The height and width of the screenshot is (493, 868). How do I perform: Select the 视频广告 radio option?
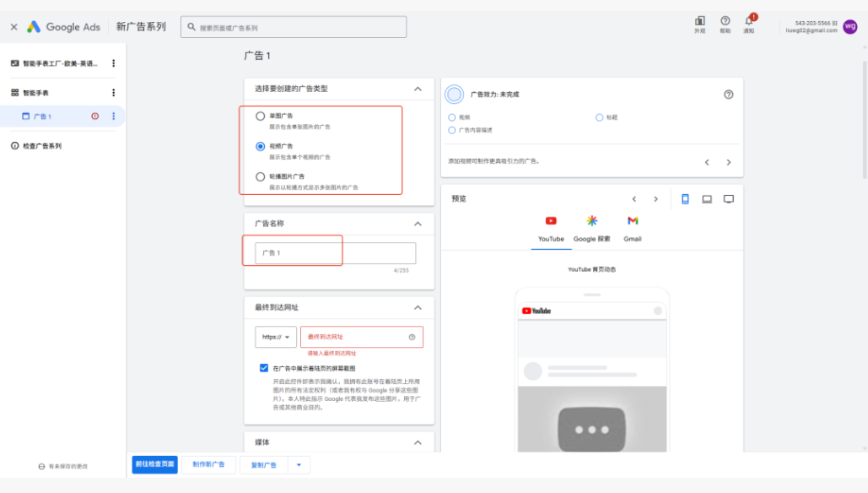point(260,146)
